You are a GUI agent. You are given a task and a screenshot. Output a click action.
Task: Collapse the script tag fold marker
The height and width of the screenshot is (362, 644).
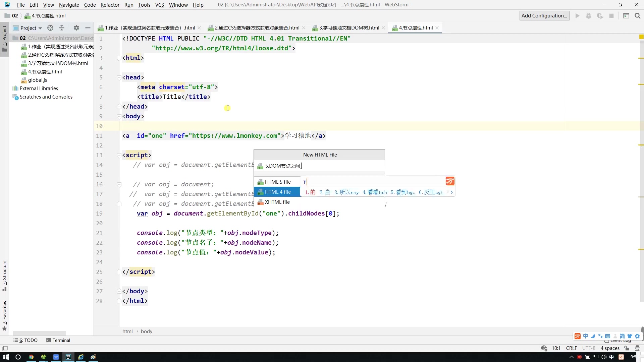pos(119,155)
